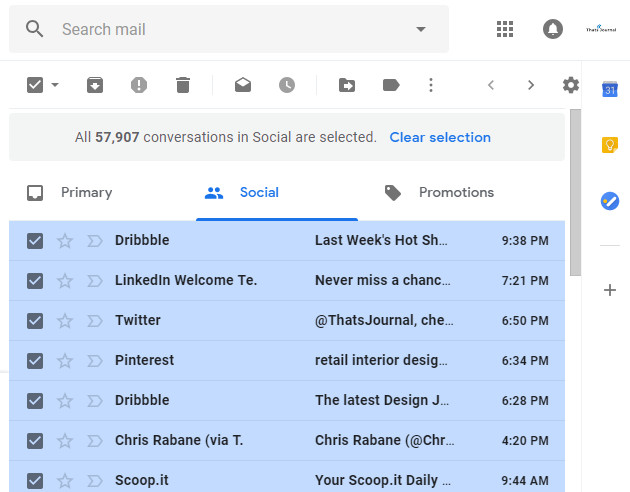Open the Labels tag icon

tap(391, 85)
